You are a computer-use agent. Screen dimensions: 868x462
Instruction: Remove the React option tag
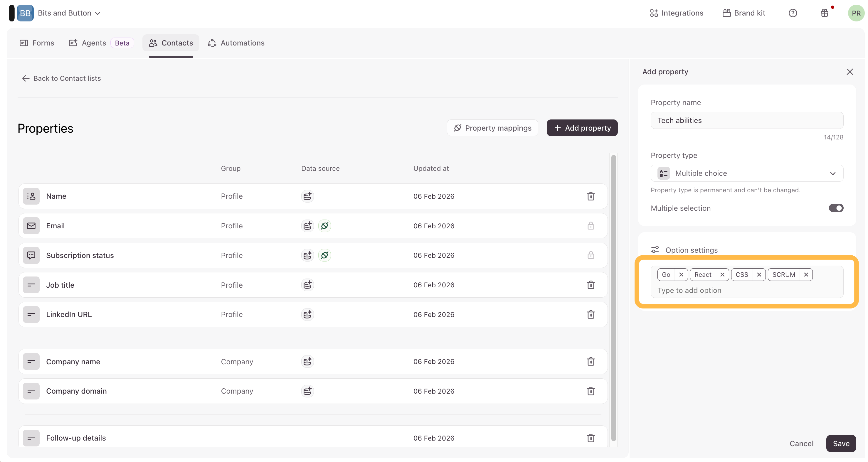coord(722,274)
